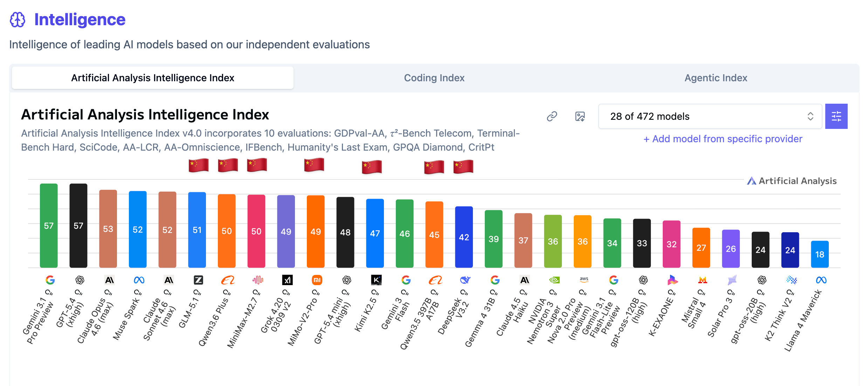Click the NVIDIA logo below the chart

click(554, 280)
